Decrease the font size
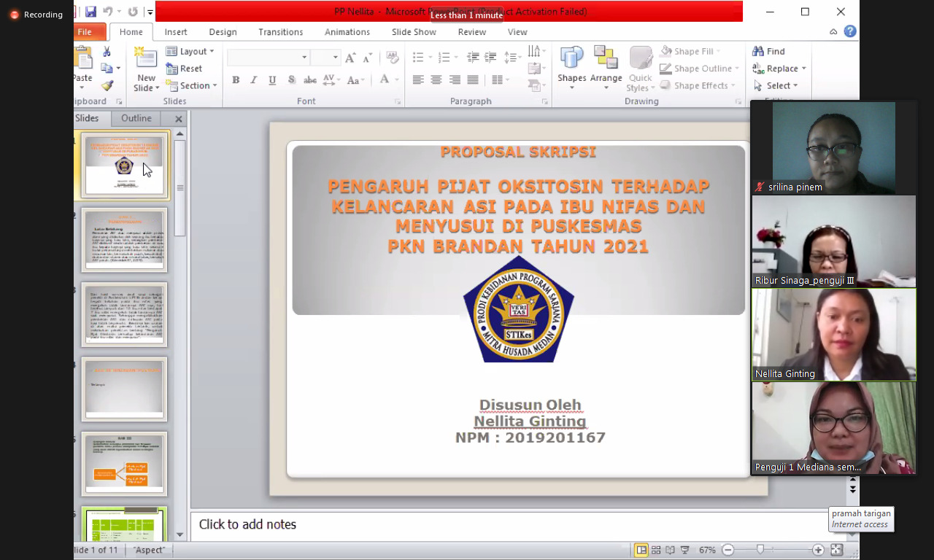934x560 pixels. (367, 58)
